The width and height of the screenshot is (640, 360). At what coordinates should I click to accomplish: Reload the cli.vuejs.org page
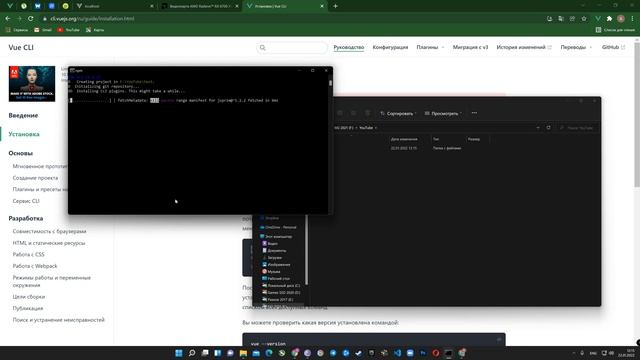click(31, 19)
